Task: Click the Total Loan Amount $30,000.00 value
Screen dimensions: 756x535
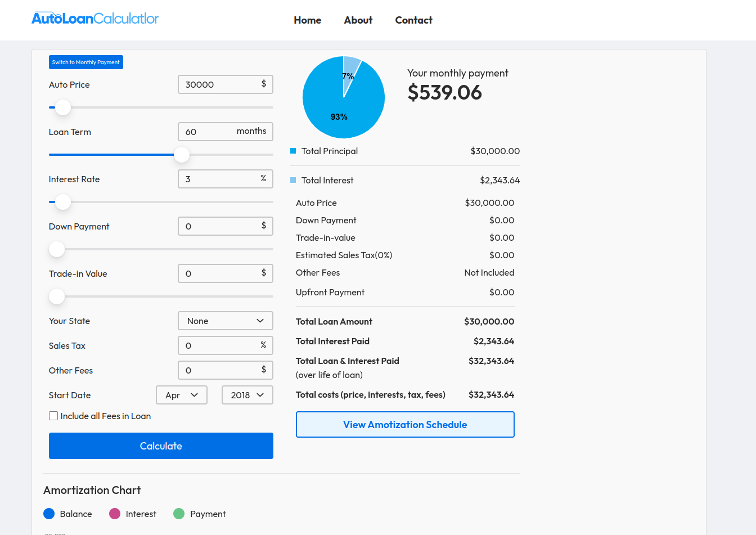Action: click(x=489, y=322)
